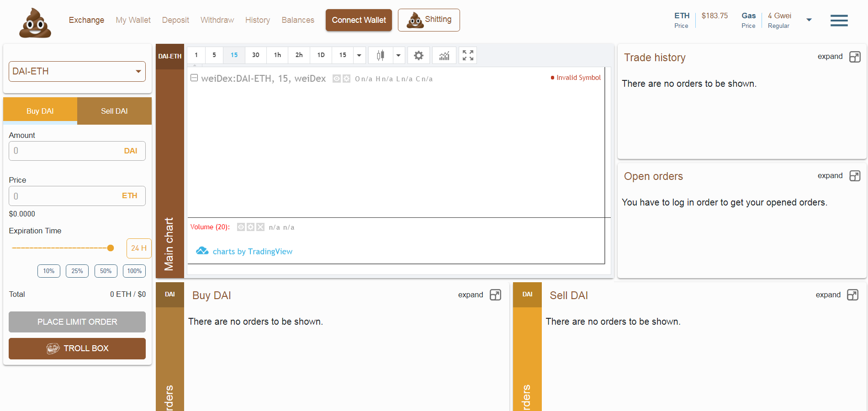Image resolution: width=868 pixels, height=411 pixels.
Task: Open the History page
Action: click(258, 20)
